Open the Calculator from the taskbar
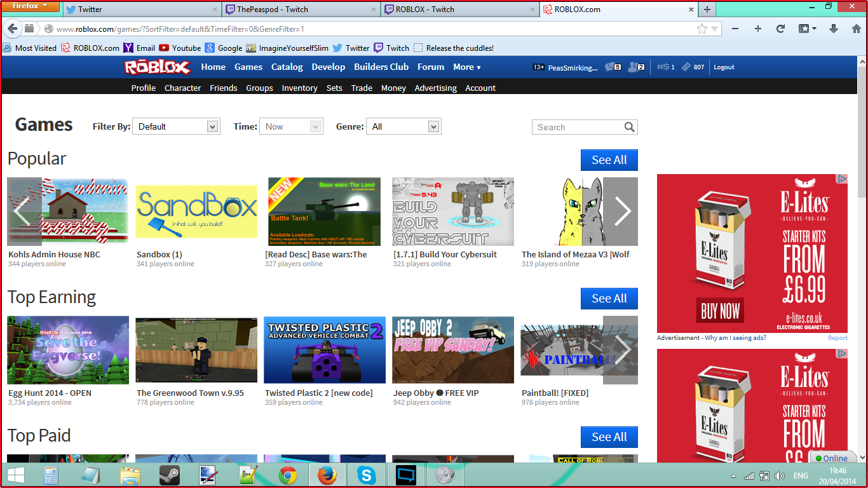868x488 pixels. click(51, 475)
